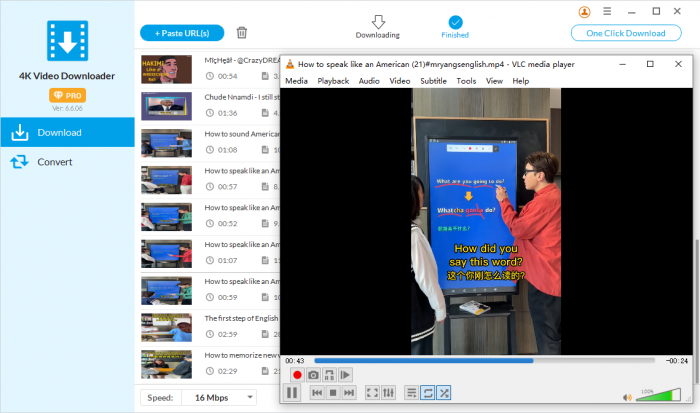700x413 pixels.
Task: Toggle VLC fullscreen mode
Action: click(372, 393)
